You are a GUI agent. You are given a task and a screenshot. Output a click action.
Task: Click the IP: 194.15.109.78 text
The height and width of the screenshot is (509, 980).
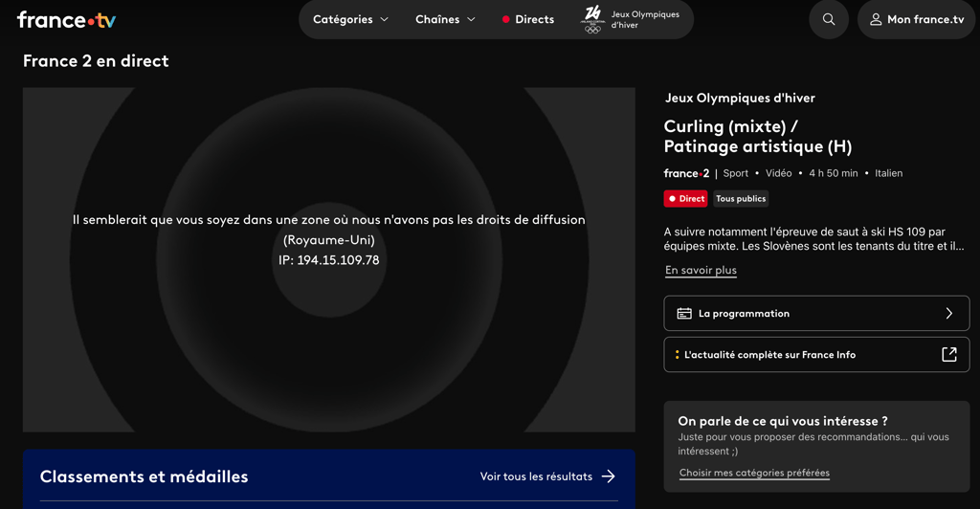point(329,260)
